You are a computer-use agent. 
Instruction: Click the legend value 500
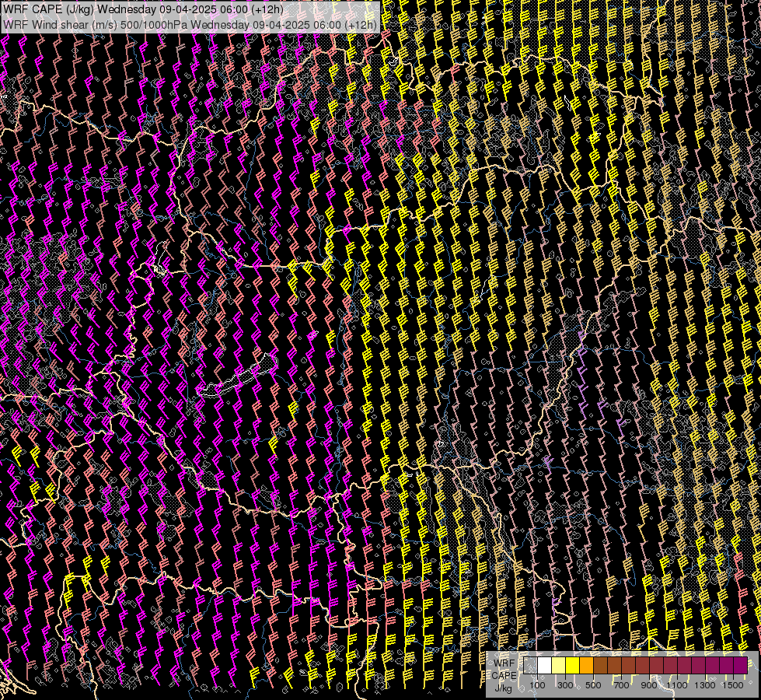point(593,685)
